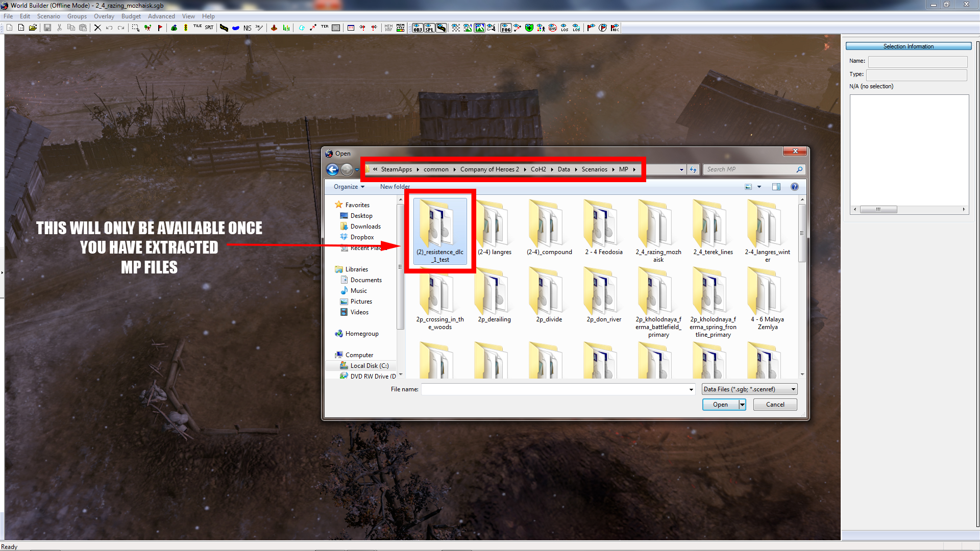
Task: Expand the File name combo box arrow
Action: coord(691,389)
